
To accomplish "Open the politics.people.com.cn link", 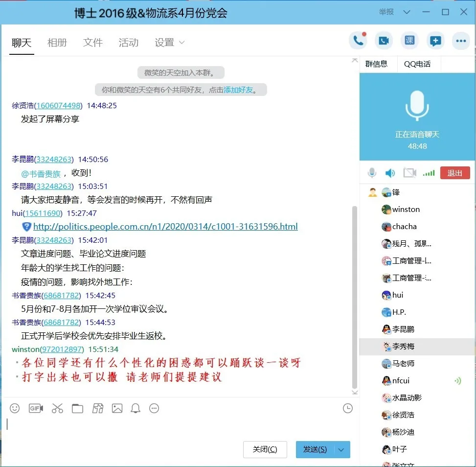I will coord(165,227).
